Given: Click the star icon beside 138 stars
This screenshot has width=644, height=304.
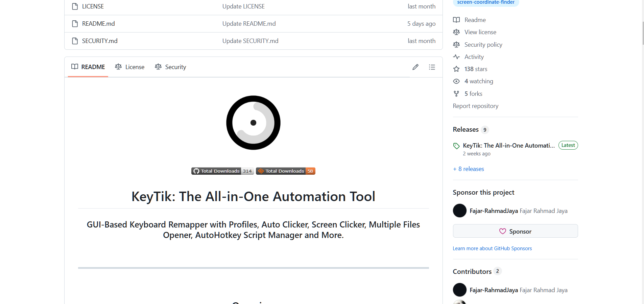Looking at the screenshot, I should click(456, 69).
